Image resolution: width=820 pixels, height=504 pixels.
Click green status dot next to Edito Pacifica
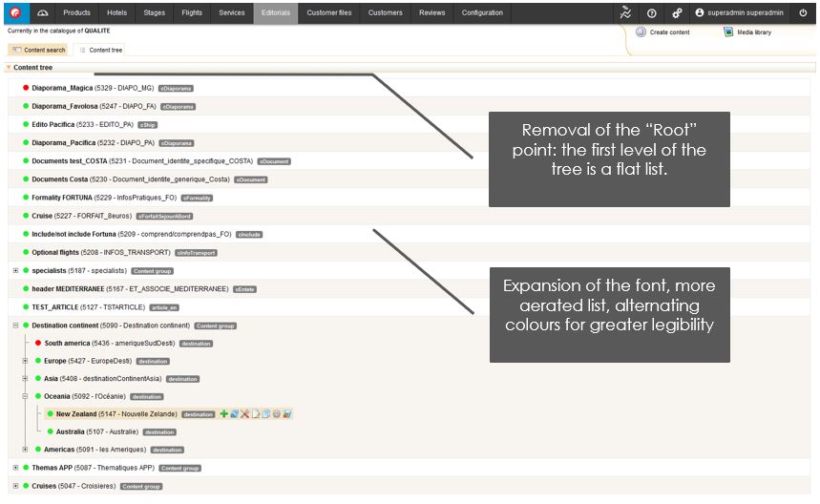26,124
